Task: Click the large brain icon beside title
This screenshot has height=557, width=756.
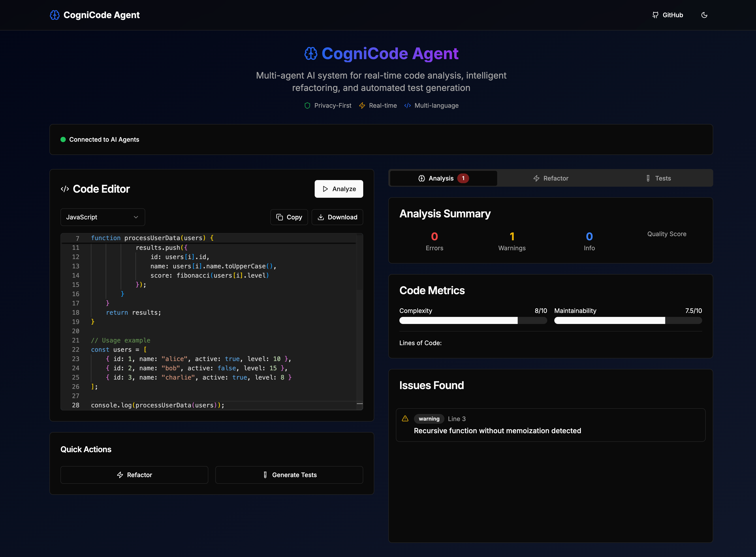Action: point(311,54)
